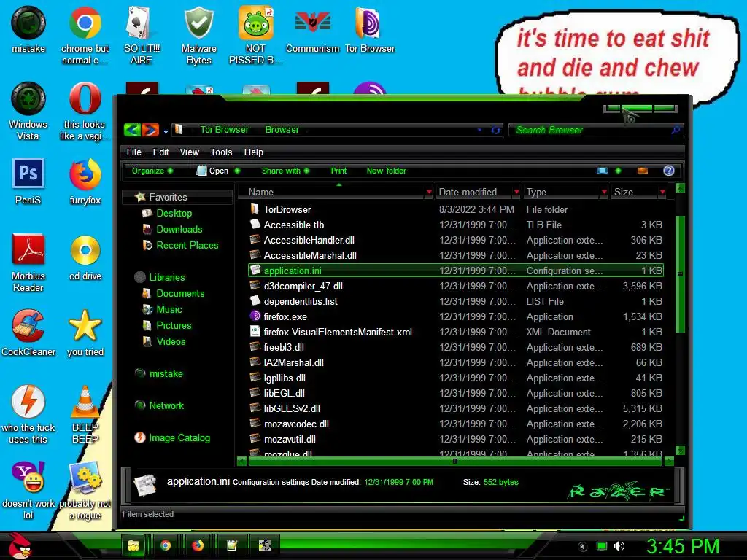
Task: Open the 'who the fuck uses this' icon
Action: tap(28, 414)
